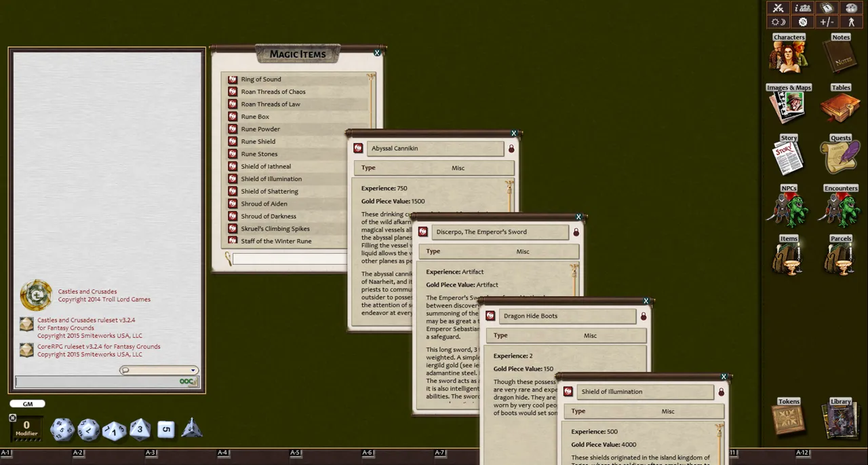
Task: Click the GM identity label
Action: coord(28,404)
